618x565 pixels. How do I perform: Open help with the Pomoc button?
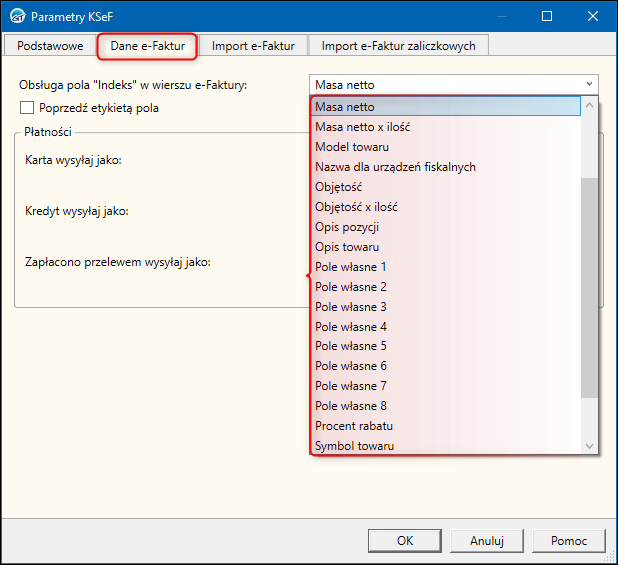[x=569, y=541]
